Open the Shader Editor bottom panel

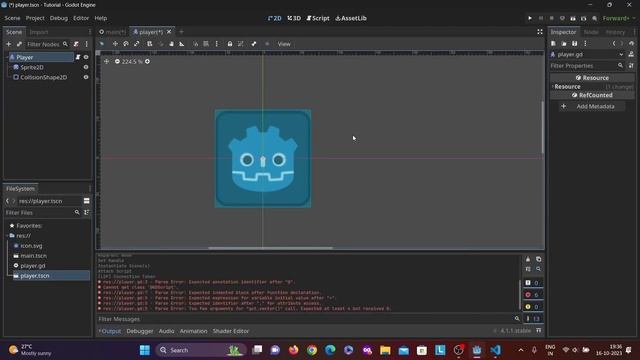[x=231, y=331]
